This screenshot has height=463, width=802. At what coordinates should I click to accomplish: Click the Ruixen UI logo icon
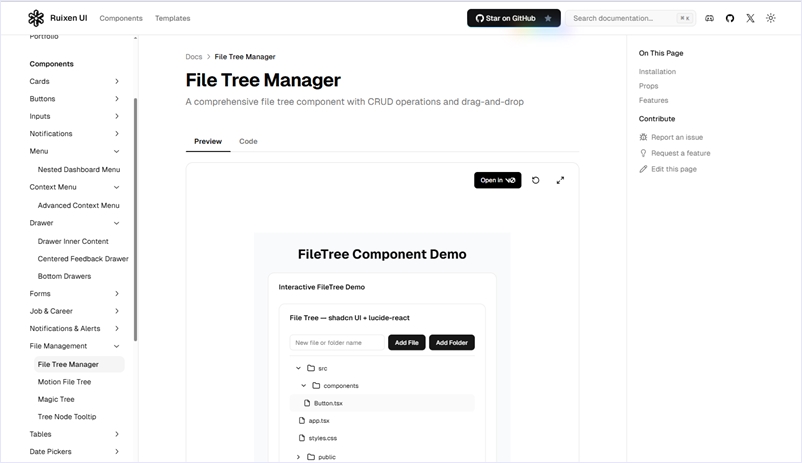click(36, 18)
